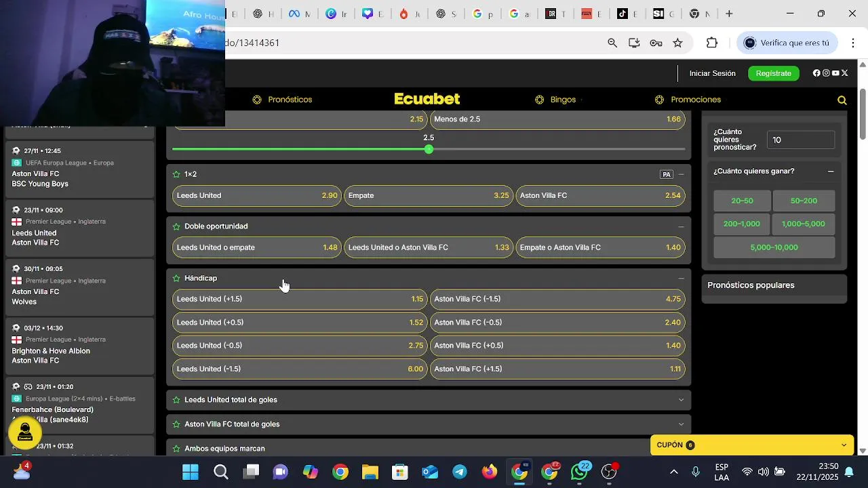Open Telegram from the taskbar
Viewport: 868px width, 488px height.
[460, 472]
